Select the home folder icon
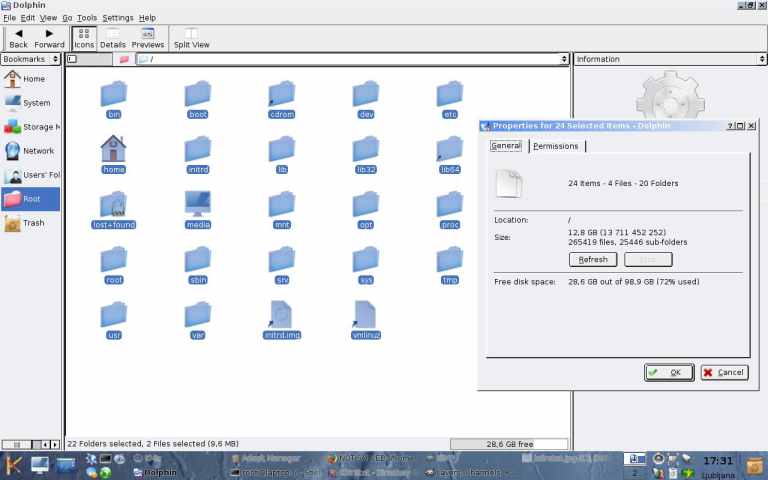This screenshot has width=768, height=480. [x=114, y=150]
